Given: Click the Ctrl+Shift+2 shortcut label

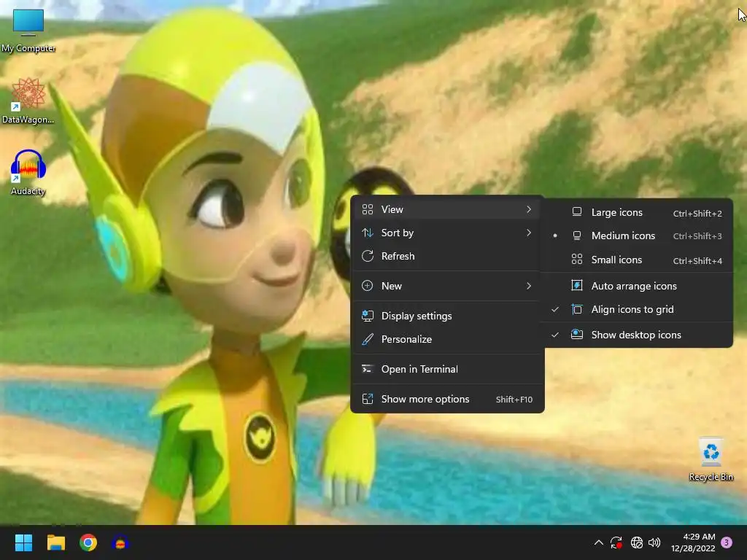Looking at the screenshot, I should (697, 214).
